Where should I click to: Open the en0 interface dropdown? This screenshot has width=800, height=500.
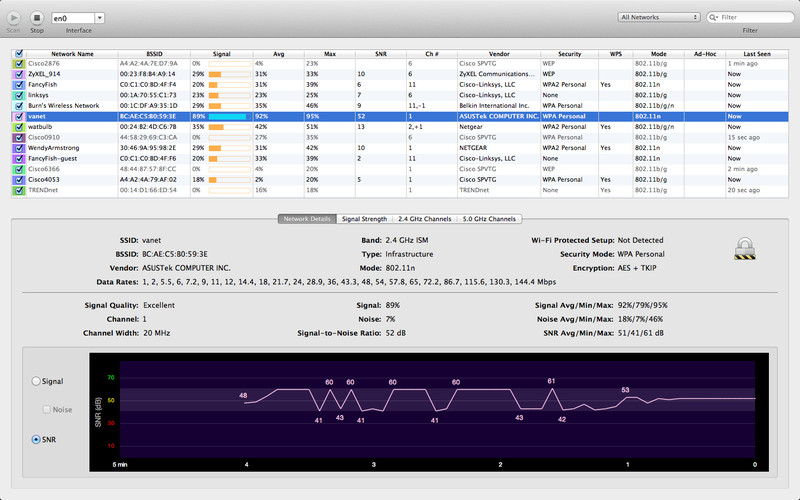99,18
